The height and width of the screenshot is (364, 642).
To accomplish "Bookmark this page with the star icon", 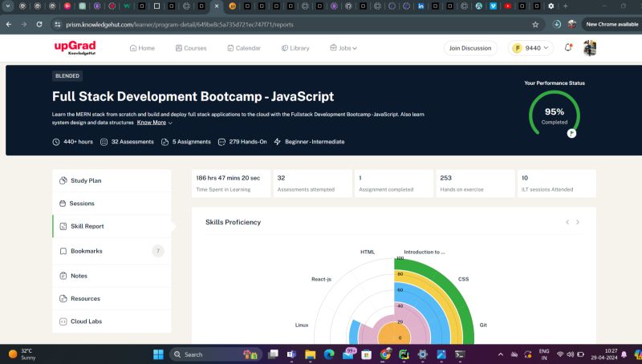I will tap(535, 25).
